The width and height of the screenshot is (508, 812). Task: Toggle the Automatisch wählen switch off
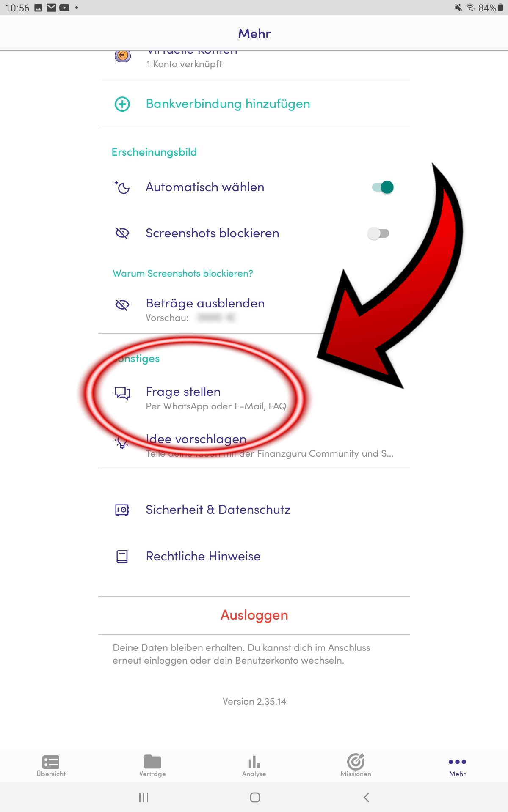coord(383,187)
